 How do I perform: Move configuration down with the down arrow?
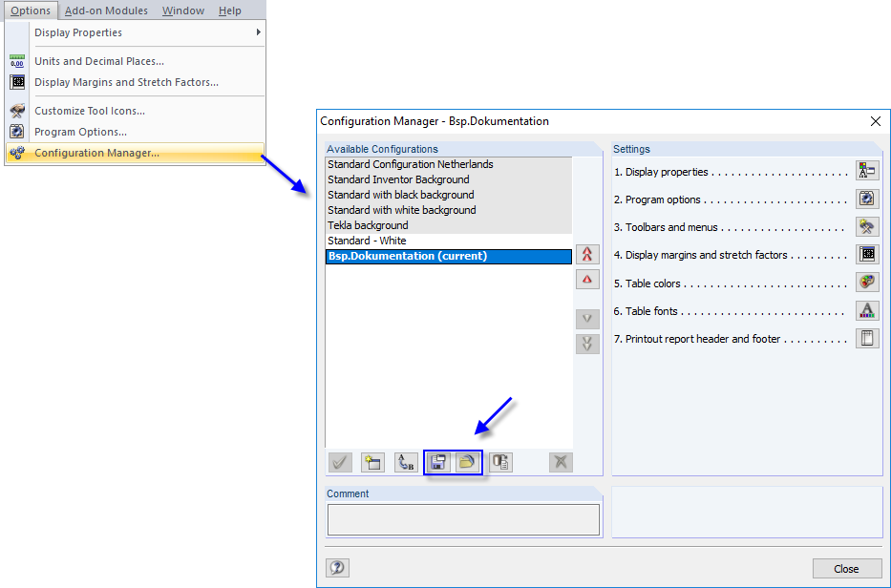coord(589,318)
